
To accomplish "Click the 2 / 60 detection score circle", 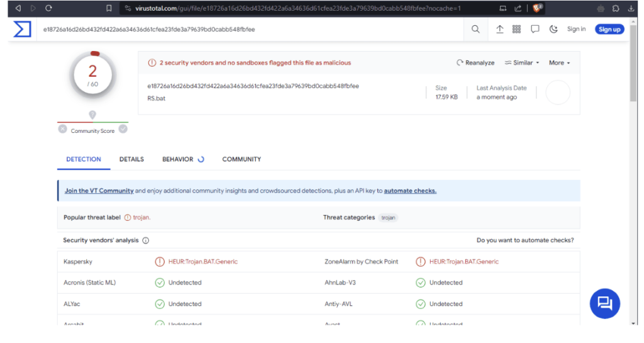I will click(93, 75).
